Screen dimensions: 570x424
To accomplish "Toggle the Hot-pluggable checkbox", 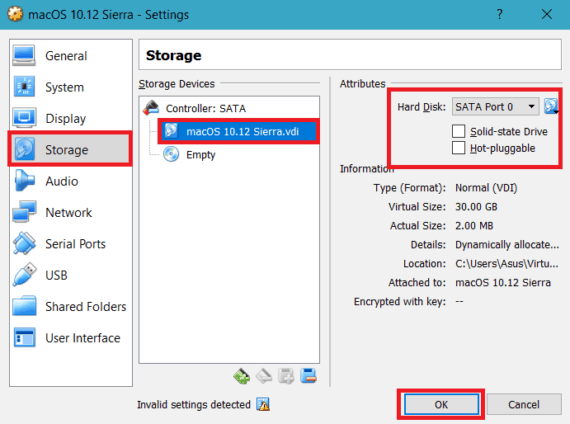I will pyautogui.click(x=458, y=148).
